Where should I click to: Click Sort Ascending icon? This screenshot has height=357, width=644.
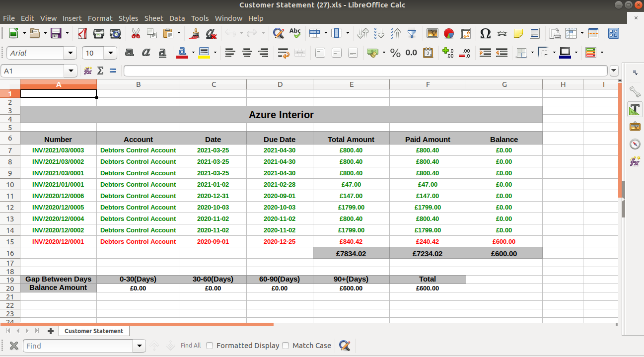[379, 33]
